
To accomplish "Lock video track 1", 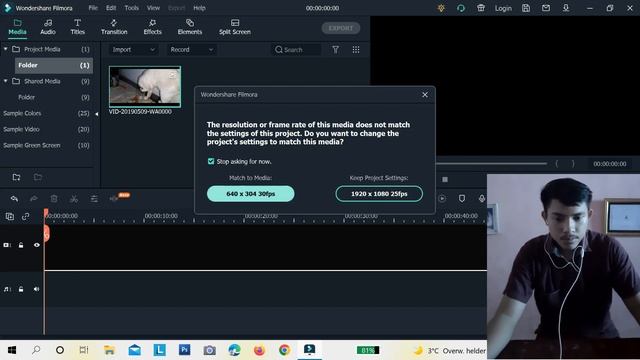I will click(21, 245).
